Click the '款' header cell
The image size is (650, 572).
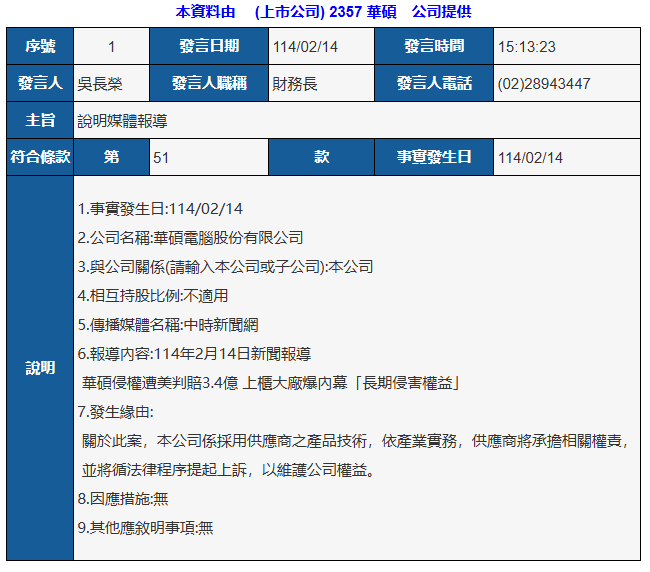point(321,157)
